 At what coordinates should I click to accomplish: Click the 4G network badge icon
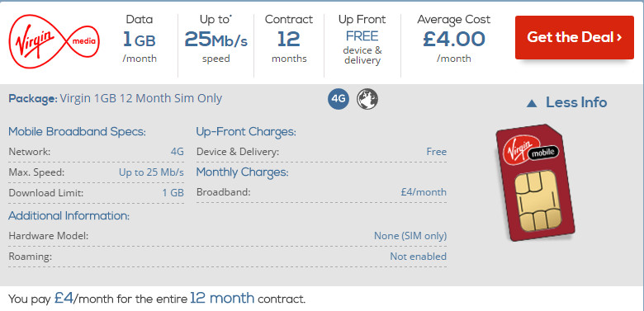[339, 99]
